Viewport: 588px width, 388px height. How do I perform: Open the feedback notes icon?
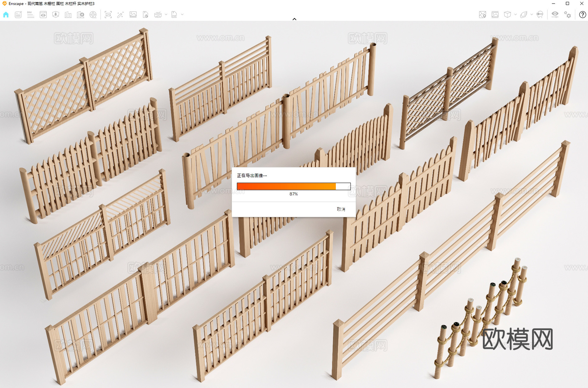[x=18, y=15]
